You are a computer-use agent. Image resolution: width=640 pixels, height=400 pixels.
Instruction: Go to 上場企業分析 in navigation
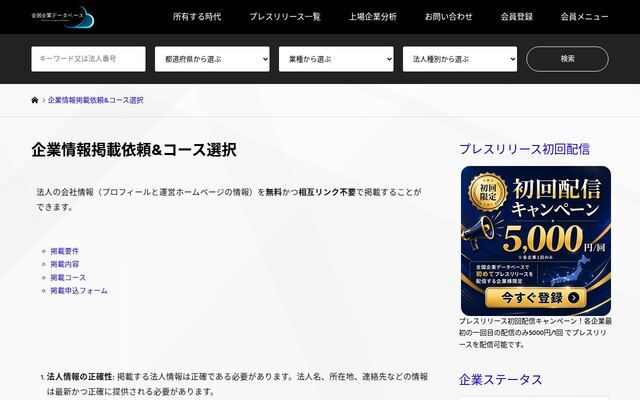tap(373, 17)
